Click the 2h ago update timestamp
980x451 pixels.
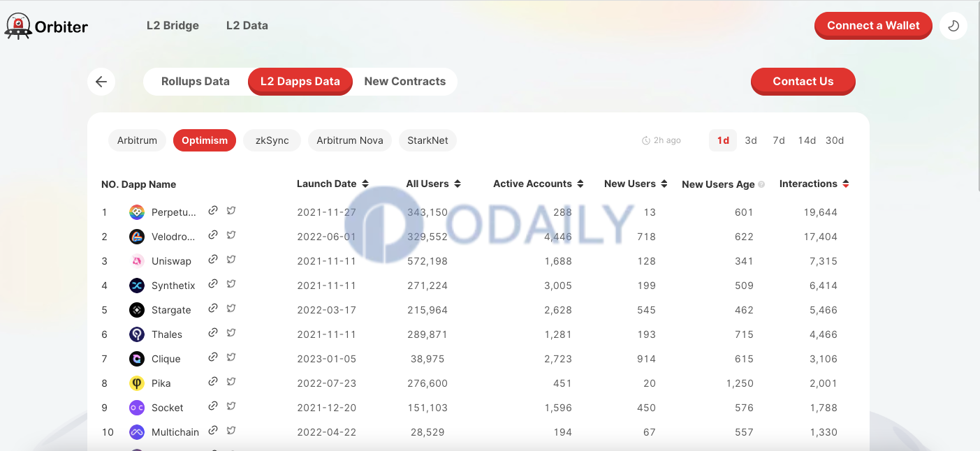pos(661,140)
